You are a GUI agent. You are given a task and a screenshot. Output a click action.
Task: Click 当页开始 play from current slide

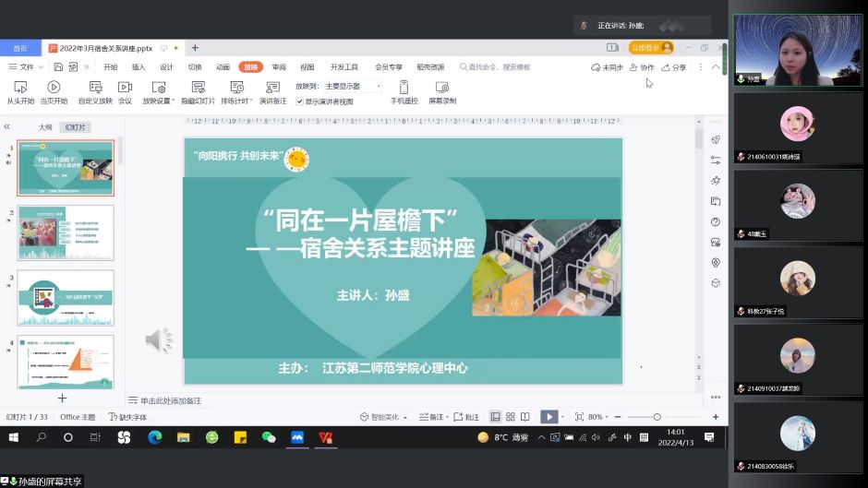tap(54, 87)
